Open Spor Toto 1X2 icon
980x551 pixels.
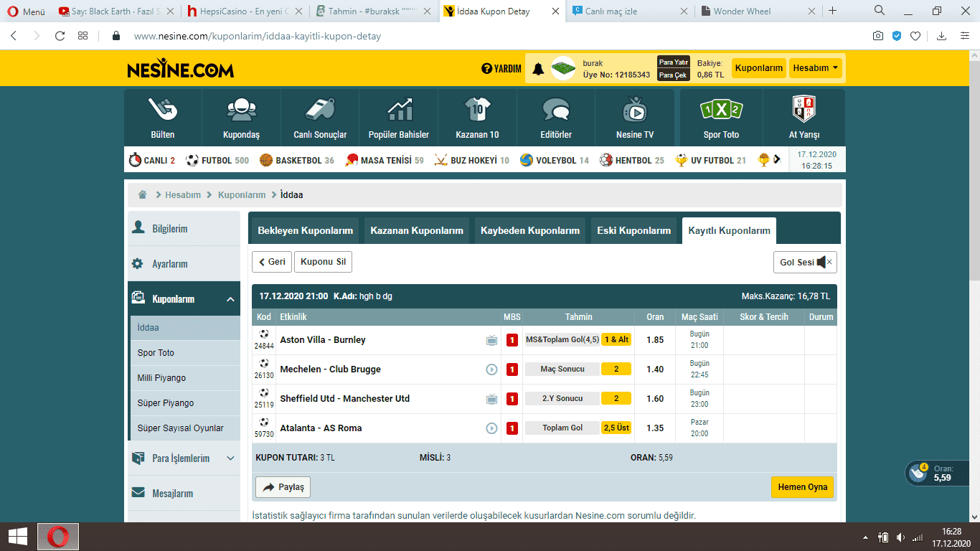click(721, 109)
